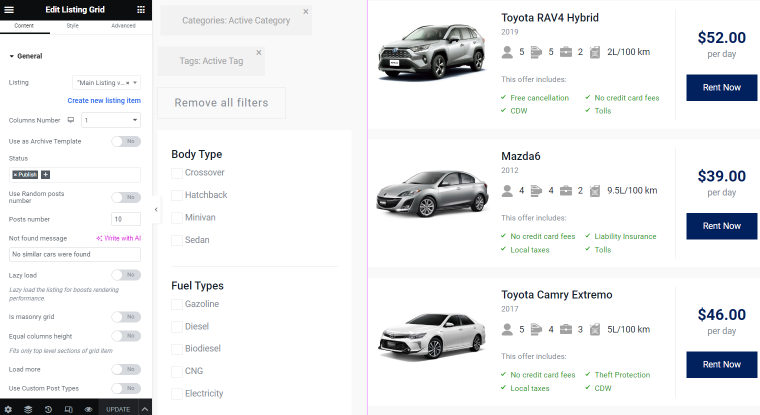Screen dimensions: 760x415
Task: Open the widgets grid panel icon
Action: (x=141, y=10)
